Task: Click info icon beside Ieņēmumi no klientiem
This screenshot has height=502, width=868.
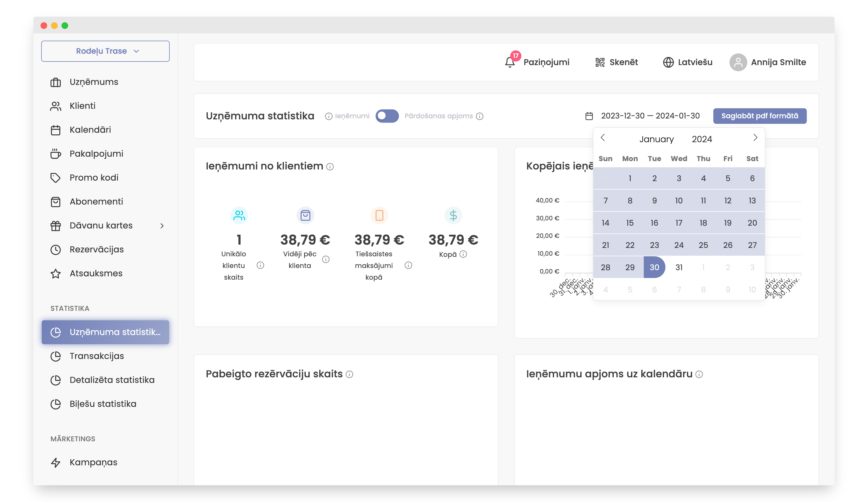Action: [330, 167]
